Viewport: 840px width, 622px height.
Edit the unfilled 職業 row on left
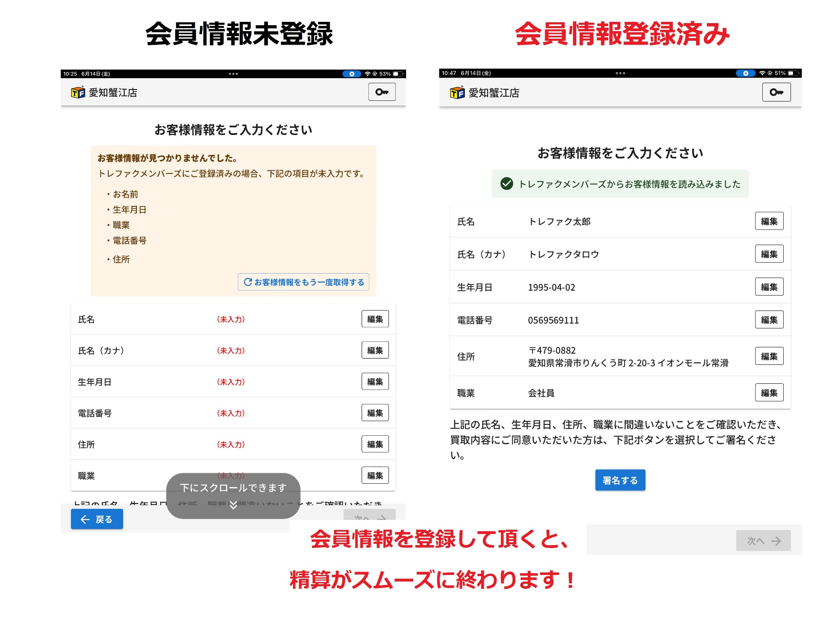click(375, 475)
